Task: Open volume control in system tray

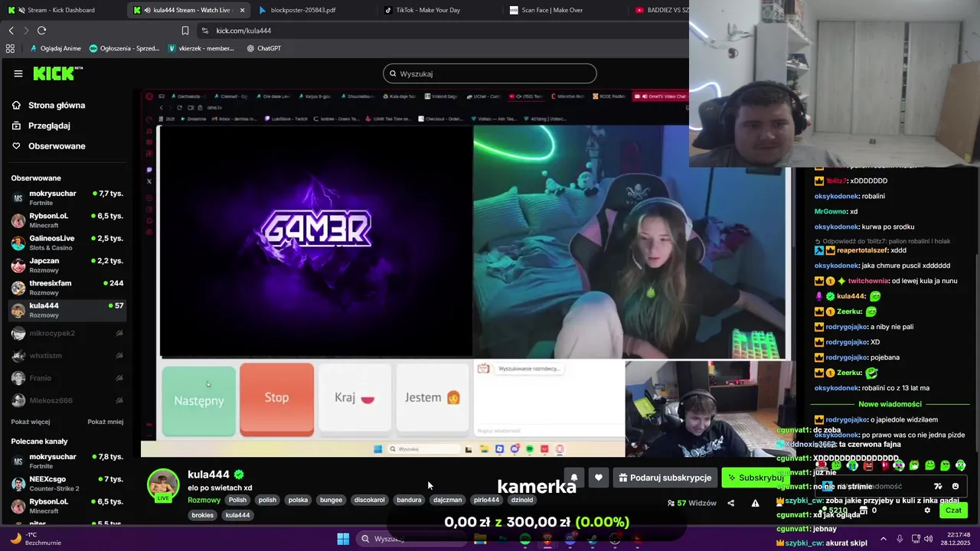Action: click(x=929, y=539)
